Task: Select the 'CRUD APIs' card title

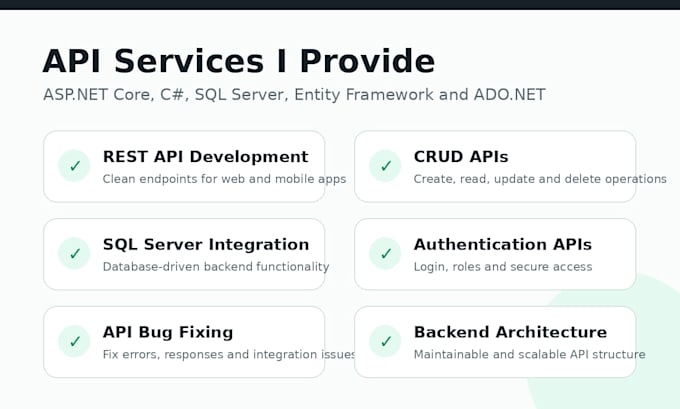Action: click(x=461, y=157)
